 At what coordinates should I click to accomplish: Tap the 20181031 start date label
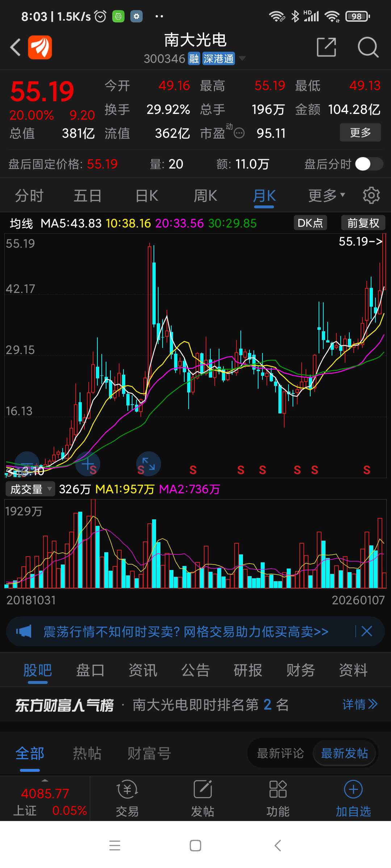[x=31, y=600]
